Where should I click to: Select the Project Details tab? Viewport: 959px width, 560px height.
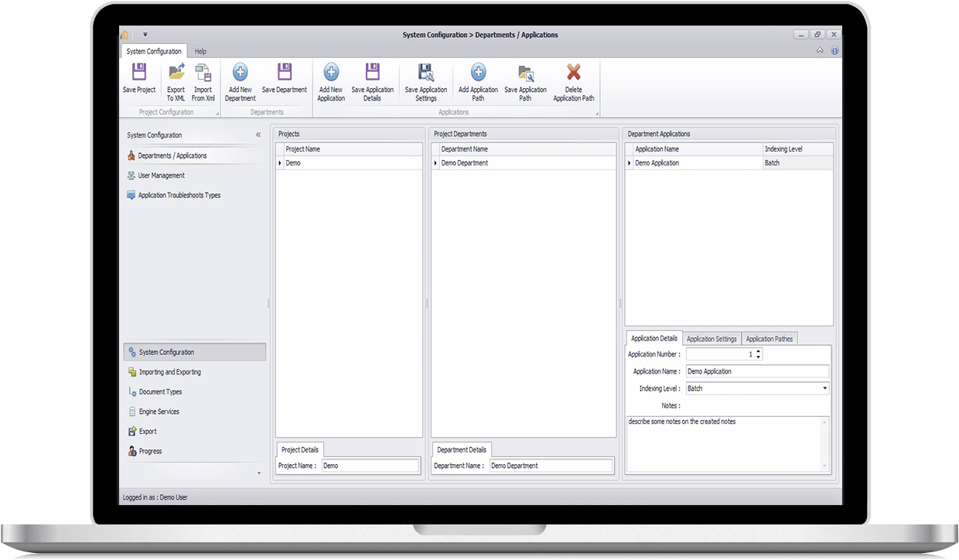coord(301,449)
